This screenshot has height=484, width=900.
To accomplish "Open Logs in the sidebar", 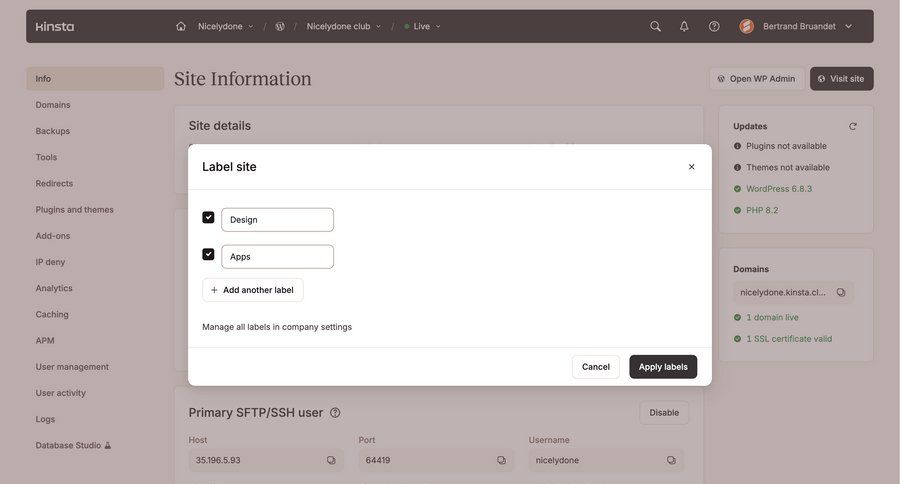I will click(x=45, y=419).
